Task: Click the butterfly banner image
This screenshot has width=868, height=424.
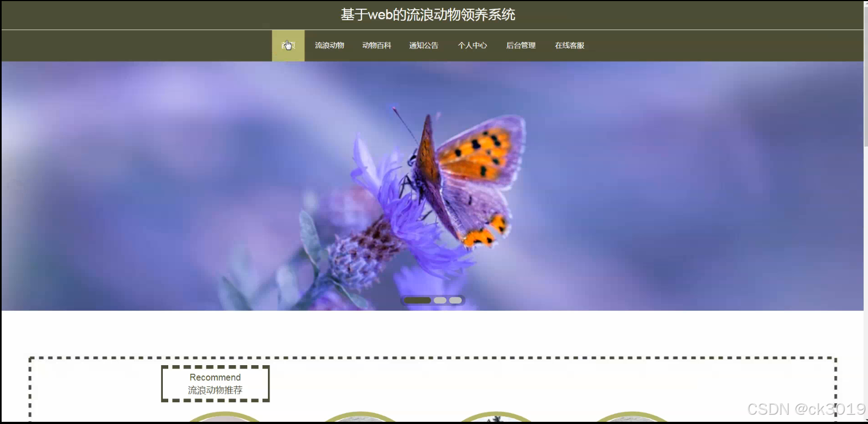Action: tap(432, 186)
